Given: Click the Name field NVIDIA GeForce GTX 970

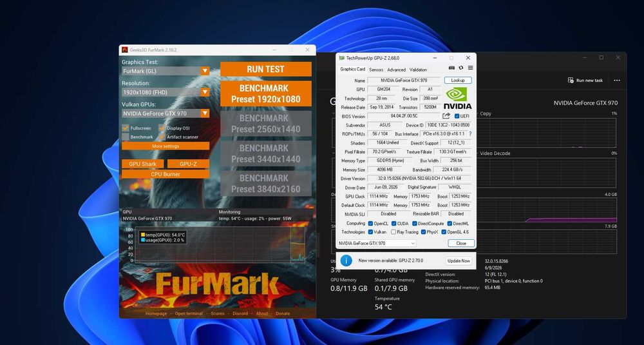Looking at the screenshot, I should click(x=404, y=80).
